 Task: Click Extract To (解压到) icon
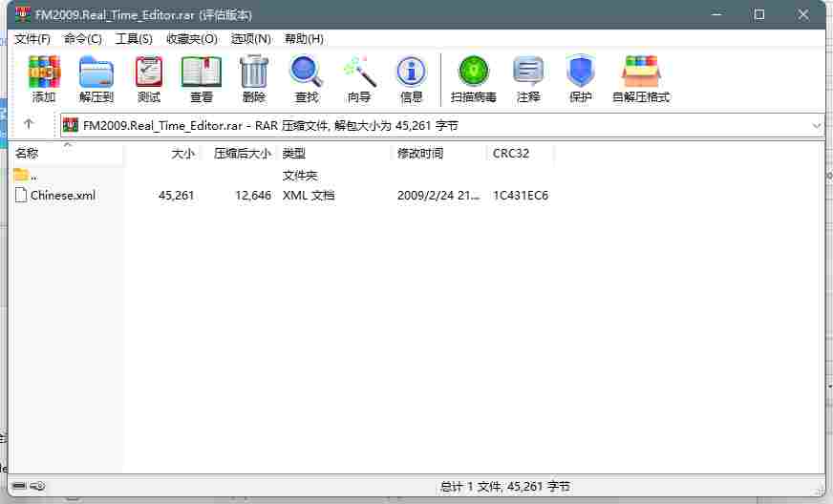click(96, 72)
